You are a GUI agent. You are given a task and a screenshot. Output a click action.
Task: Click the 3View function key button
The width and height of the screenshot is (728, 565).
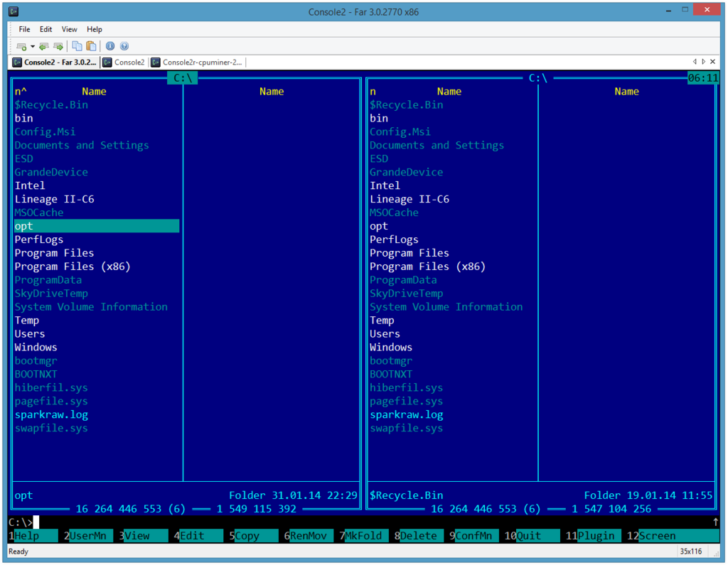[143, 536]
